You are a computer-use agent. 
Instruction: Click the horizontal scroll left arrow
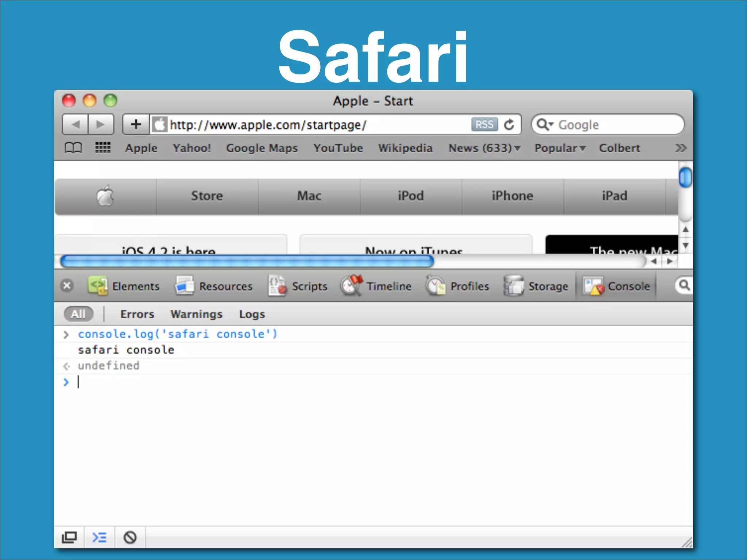click(654, 261)
